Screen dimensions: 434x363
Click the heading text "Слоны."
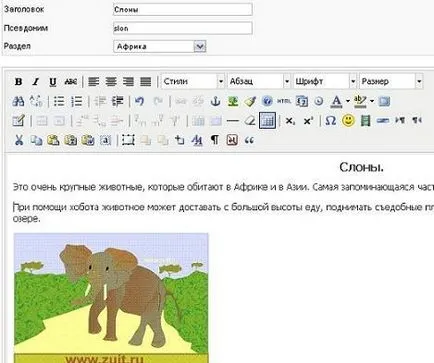tap(361, 167)
